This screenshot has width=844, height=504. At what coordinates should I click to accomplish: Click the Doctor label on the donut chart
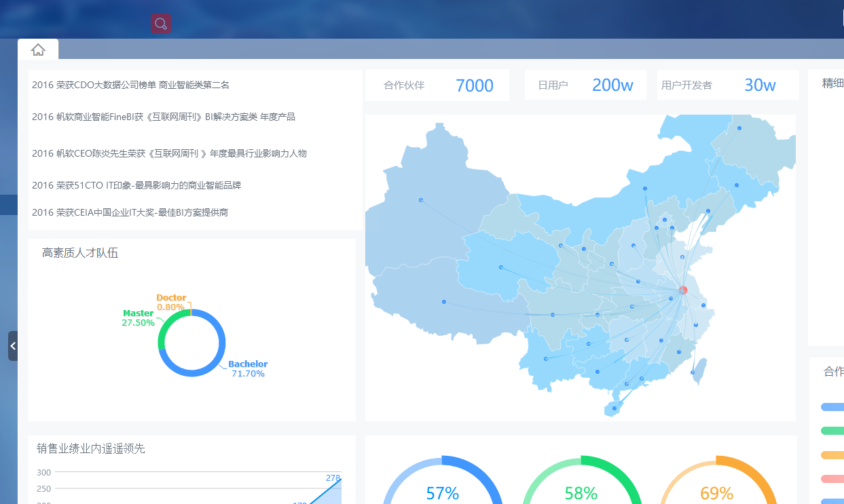pyautogui.click(x=171, y=298)
